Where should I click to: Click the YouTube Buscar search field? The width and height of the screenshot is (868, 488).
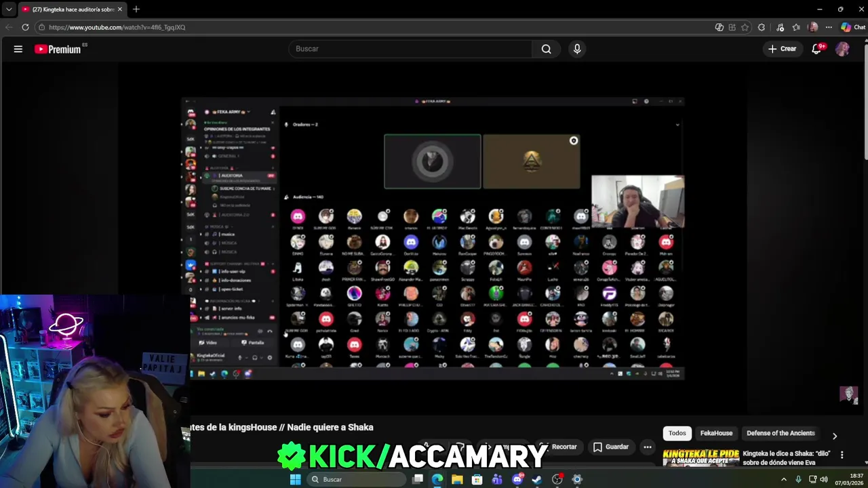pyautogui.click(x=412, y=49)
